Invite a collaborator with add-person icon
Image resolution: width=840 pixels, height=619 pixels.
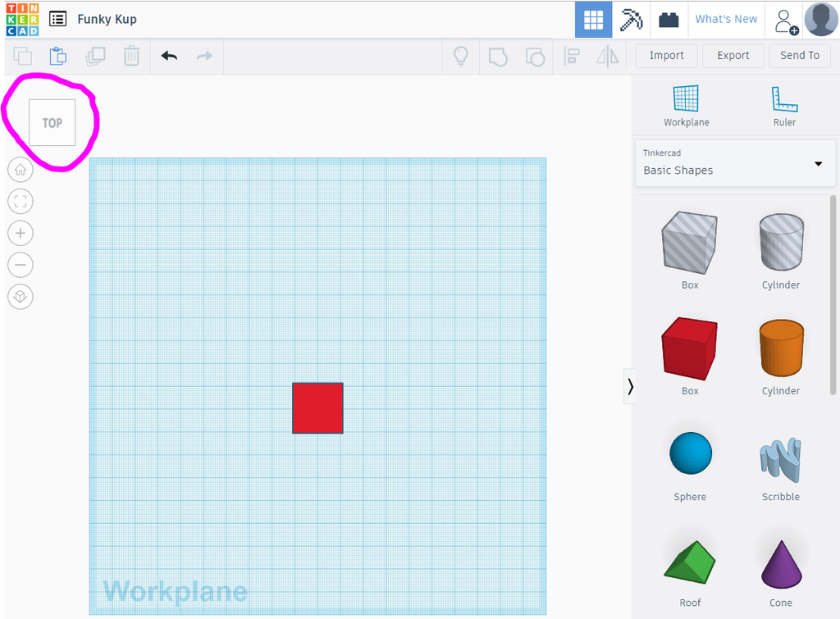click(786, 21)
